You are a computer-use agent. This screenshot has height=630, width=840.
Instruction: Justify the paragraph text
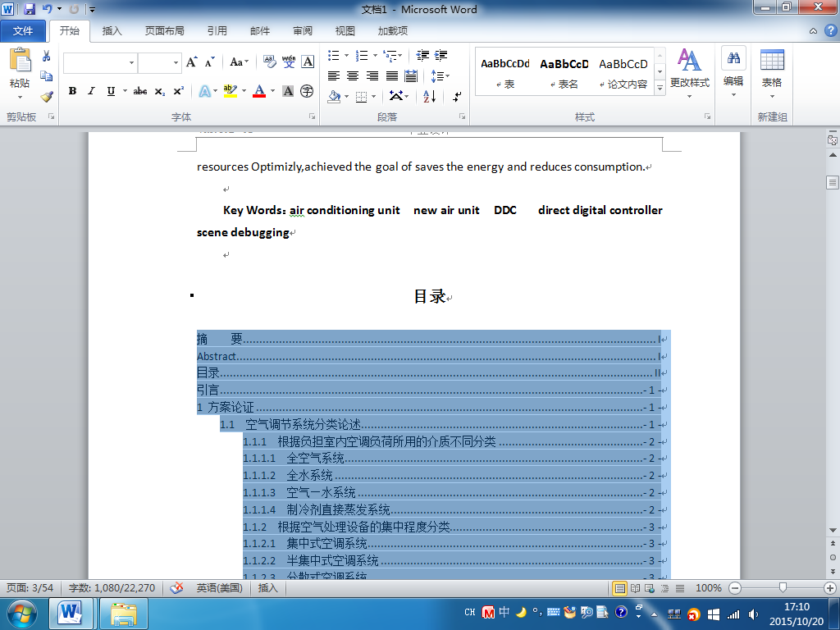coord(392,76)
